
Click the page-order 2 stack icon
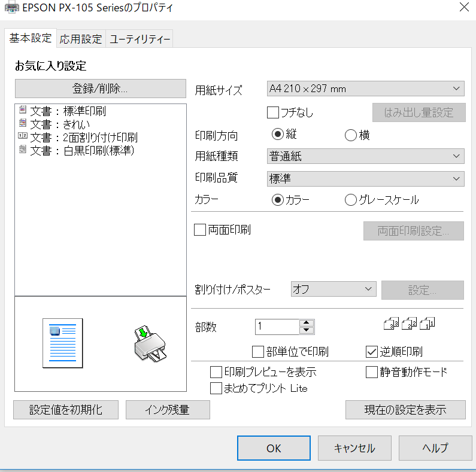tap(409, 324)
